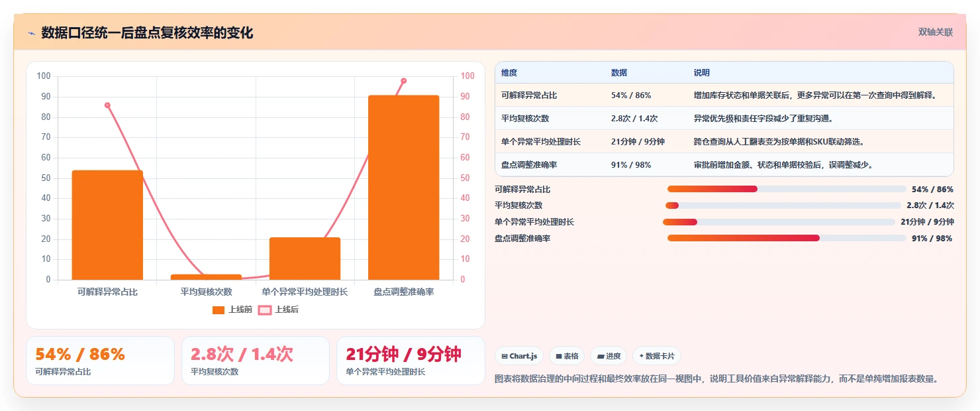Click the 维度 table column header
The height and width of the screenshot is (411, 980).
pos(509,72)
